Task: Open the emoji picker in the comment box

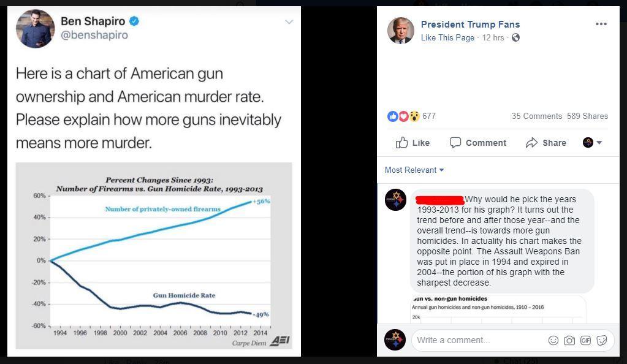Action: tap(553, 340)
